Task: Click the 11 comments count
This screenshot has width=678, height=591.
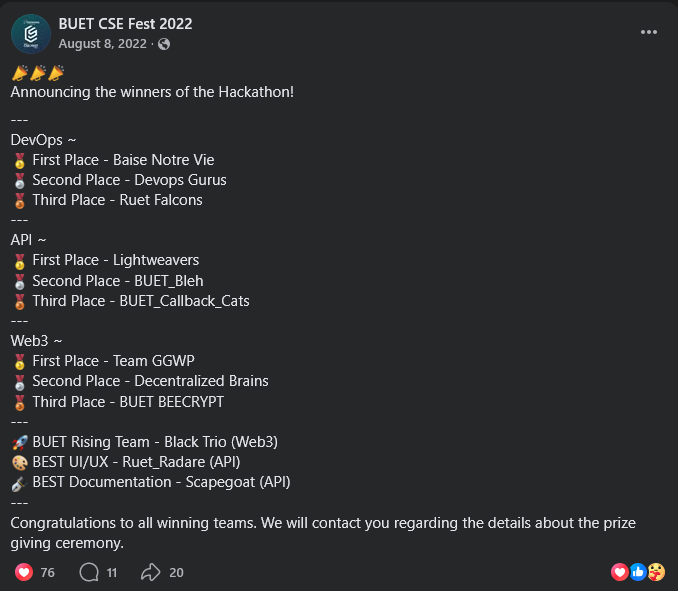Action: 112,572
